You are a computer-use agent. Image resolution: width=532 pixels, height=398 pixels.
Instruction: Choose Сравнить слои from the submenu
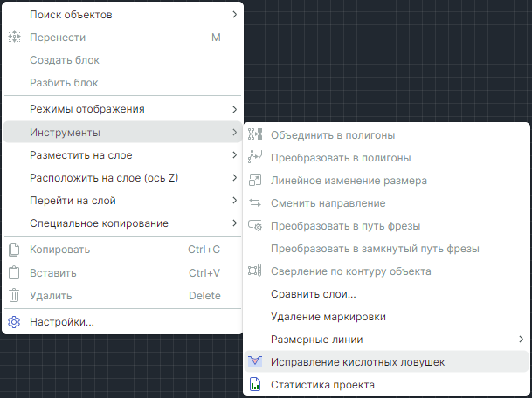tap(314, 294)
